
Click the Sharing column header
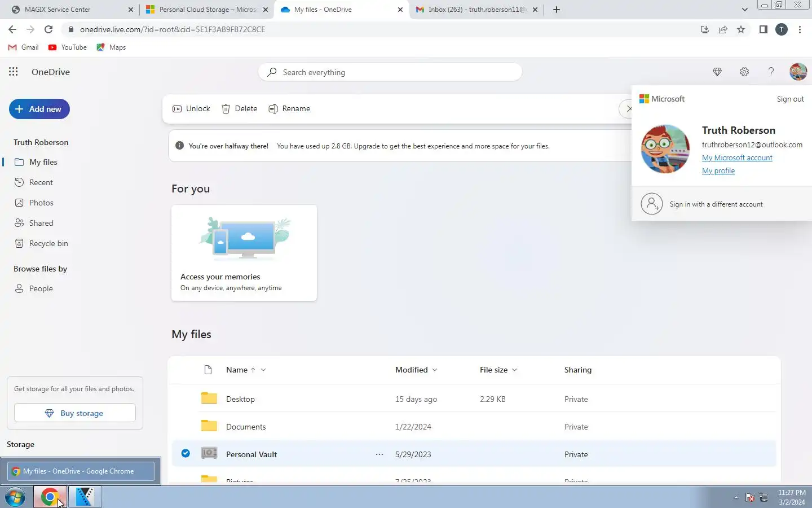tap(578, 370)
